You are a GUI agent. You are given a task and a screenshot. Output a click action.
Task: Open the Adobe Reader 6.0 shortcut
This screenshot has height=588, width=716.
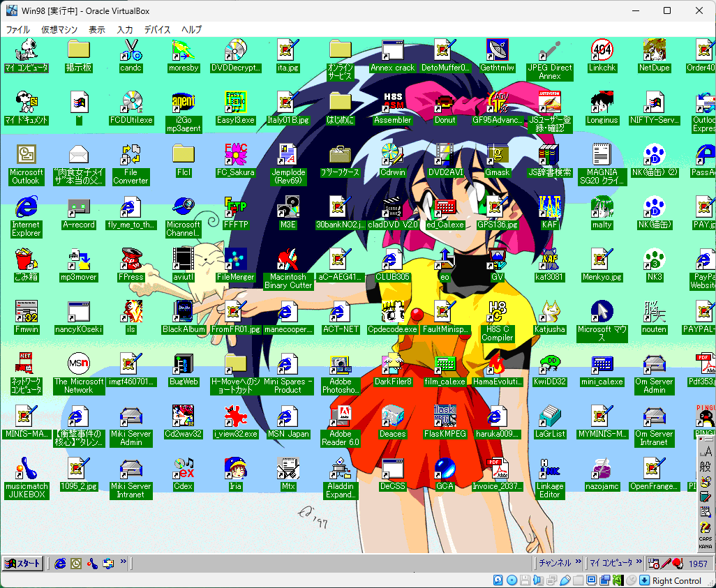(340, 417)
